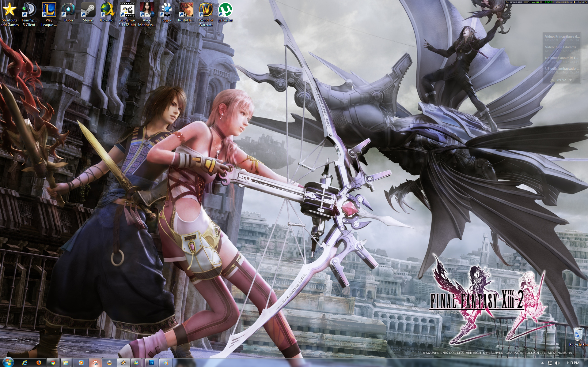Switch to the Snipping Tool taskbar button
The width and height of the screenshot is (588, 367).
95,363
